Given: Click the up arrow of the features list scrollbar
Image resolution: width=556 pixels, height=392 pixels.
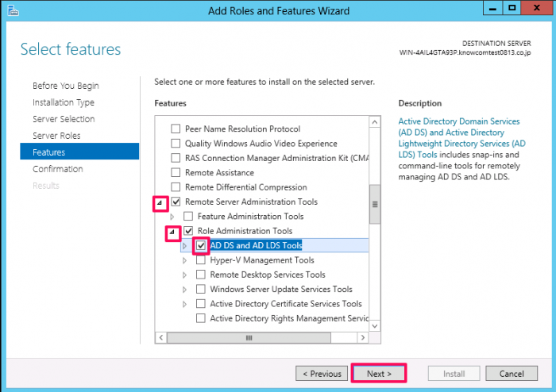Looking at the screenshot, I should pyautogui.click(x=375, y=122).
